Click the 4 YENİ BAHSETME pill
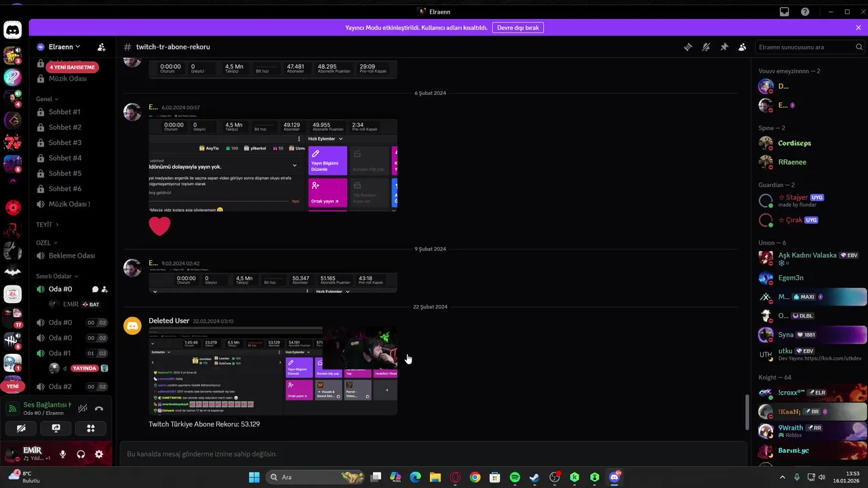The height and width of the screenshot is (488, 868). (72, 67)
